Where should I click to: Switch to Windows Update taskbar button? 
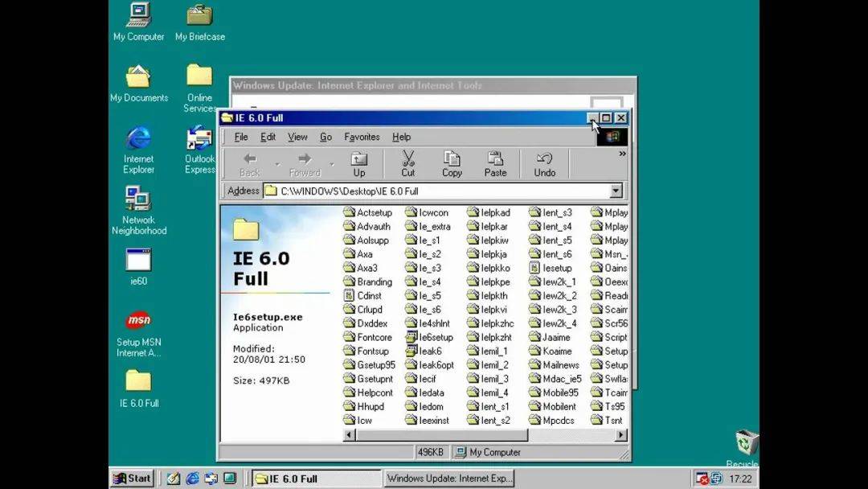[449, 479]
